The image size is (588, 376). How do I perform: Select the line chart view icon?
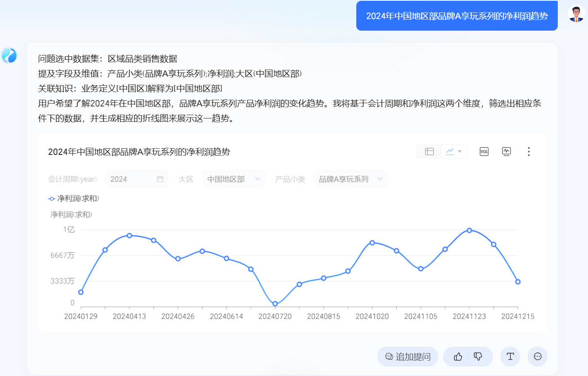click(450, 152)
